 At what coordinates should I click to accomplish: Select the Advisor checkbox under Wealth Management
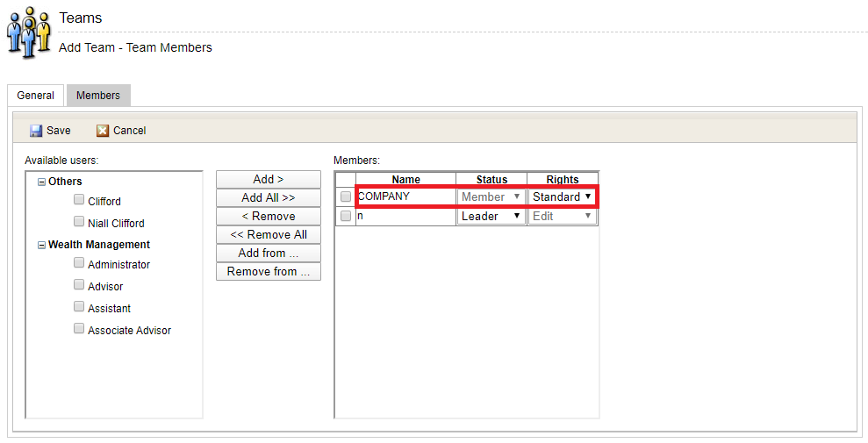point(80,285)
